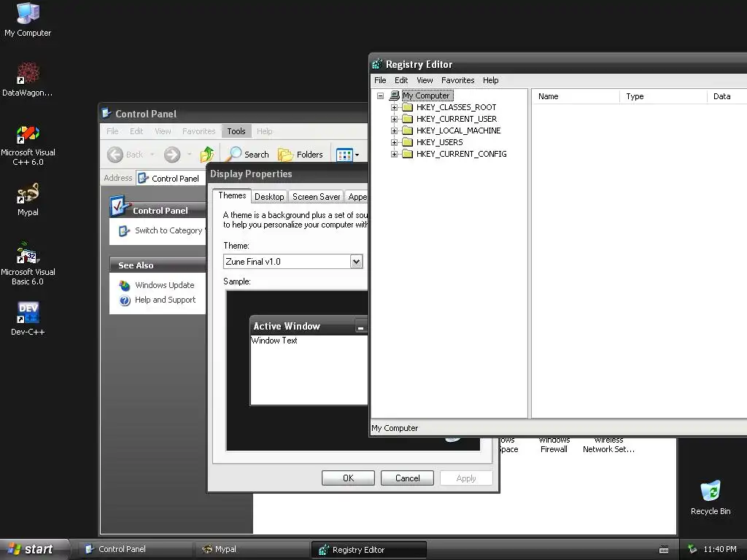The width and height of the screenshot is (747, 560).
Task: Select HKEY_CURRENT_CONFIG tree item
Action: pos(461,154)
